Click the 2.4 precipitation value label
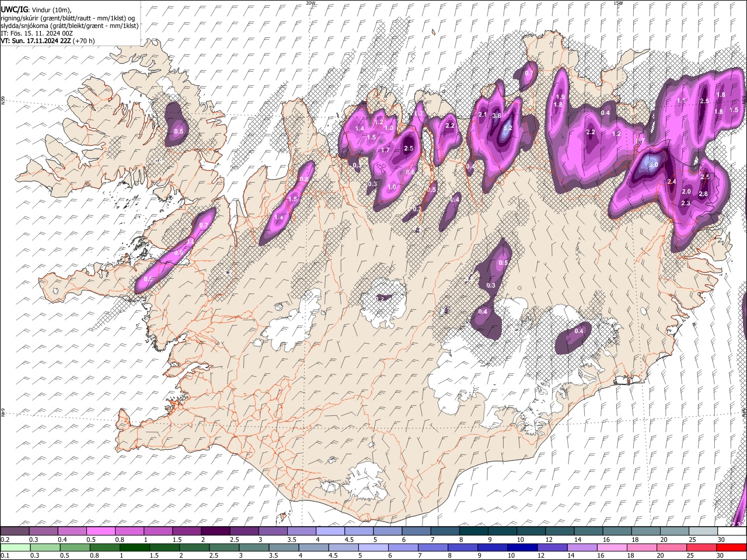The height and width of the screenshot is (560, 747). [x=671, y=182]
